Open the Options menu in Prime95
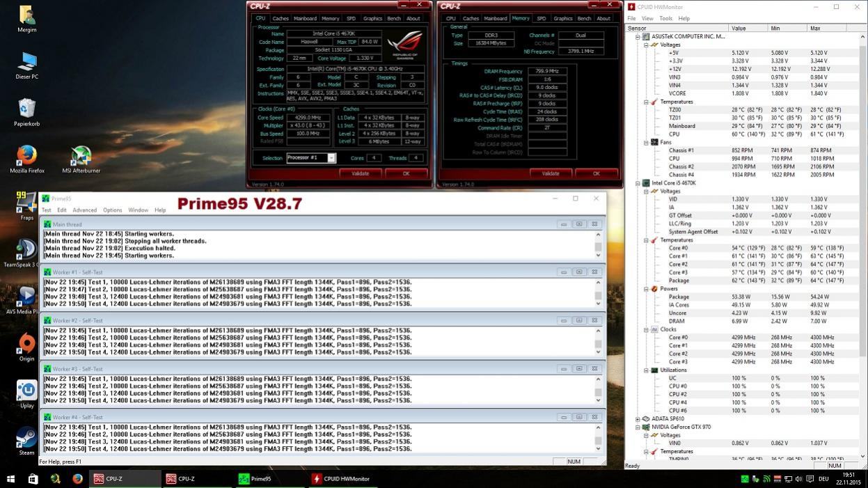868x488 pixels. point(113,210)
